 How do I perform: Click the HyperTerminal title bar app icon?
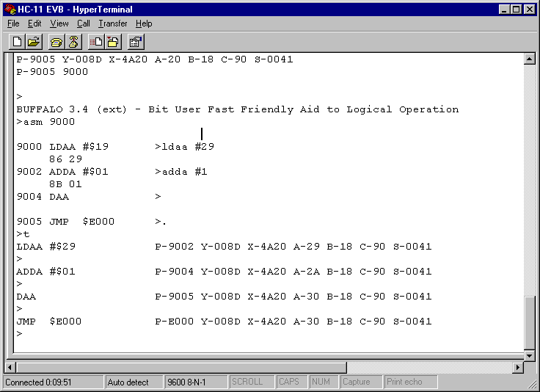click(x=9, y=9)
